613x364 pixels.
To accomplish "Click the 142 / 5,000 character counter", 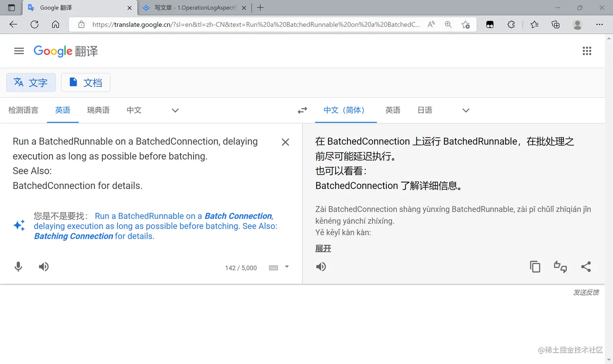I will point(241,268).
